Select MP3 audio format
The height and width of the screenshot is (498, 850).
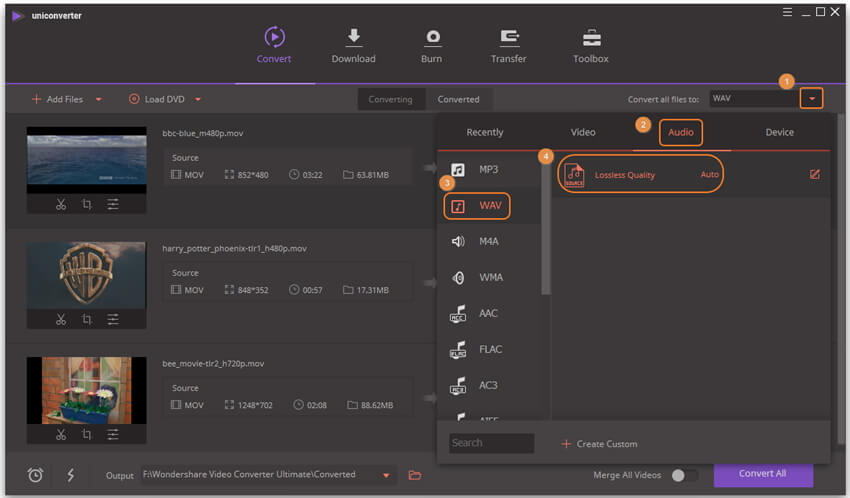tap(488, 170)
